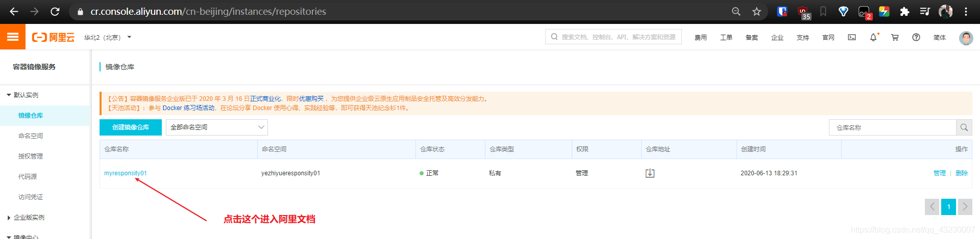Open the Chrome extensions puzzle icon
The height and width of the screenshot is (239, 980).
(904, 11)
